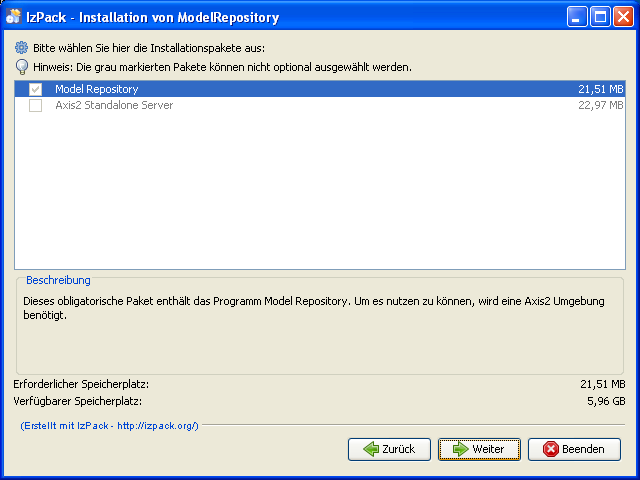This screenshot has width=640, height=480.
Task: Click the lightbulb hint icon
Action: [22, 67]
